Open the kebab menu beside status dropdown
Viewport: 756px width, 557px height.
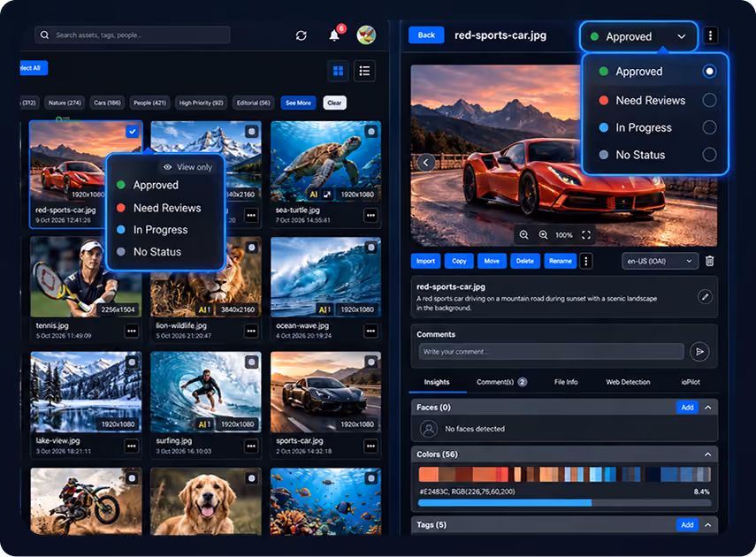tap(710, 35)
